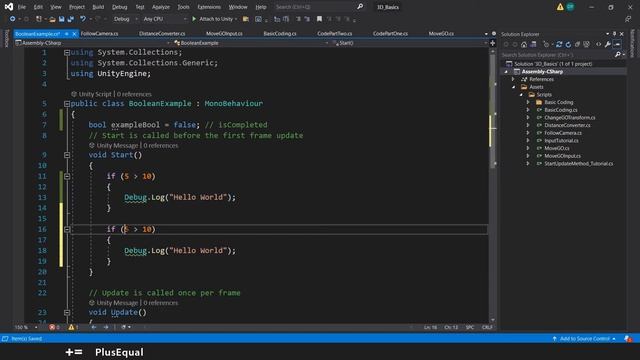
Task: Click the yellow warning notification icon
Action: (560, 7)
